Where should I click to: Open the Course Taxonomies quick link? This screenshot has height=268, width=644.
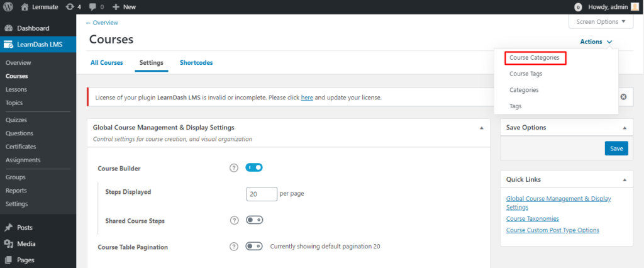tap(532, 219)
